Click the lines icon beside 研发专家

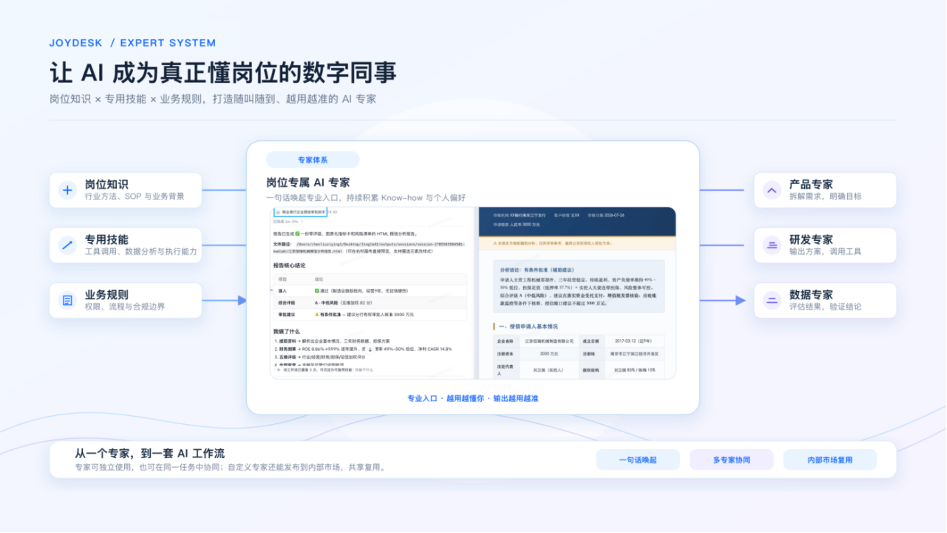pos(772,245)
